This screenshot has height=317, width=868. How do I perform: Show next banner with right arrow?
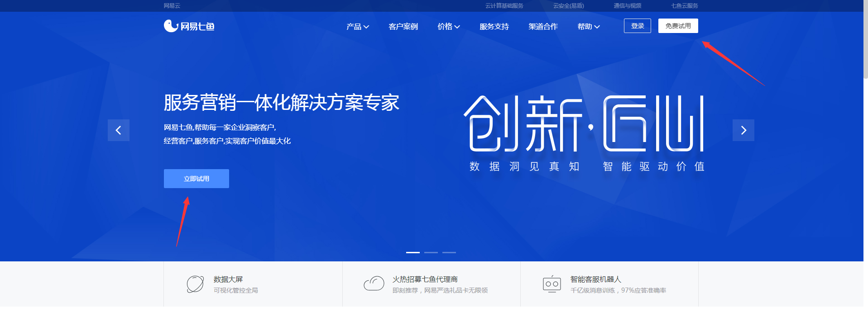coord(743,130)
